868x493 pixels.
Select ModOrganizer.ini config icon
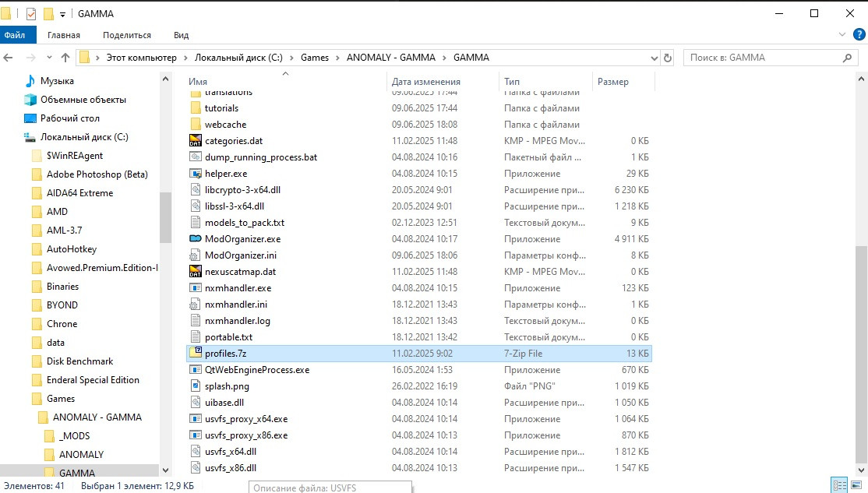(196, 255)
